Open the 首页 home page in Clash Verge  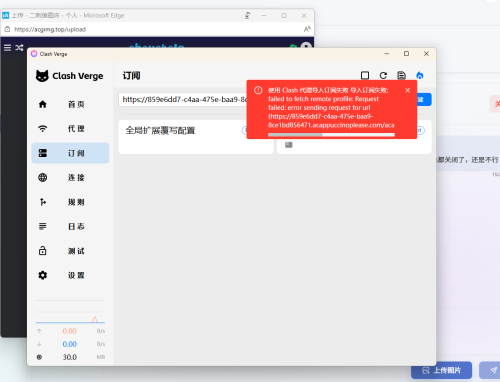click(70, 104)
